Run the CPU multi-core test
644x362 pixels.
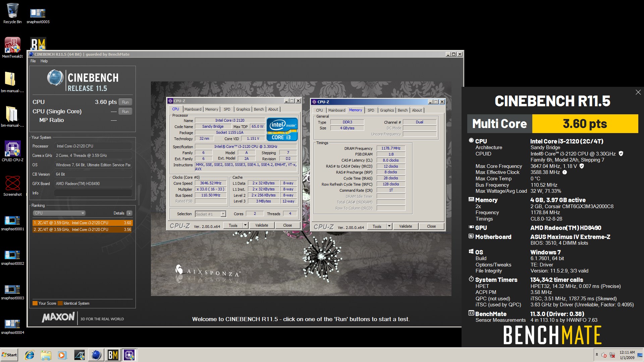pyautogui.click(x=125, y=102)
